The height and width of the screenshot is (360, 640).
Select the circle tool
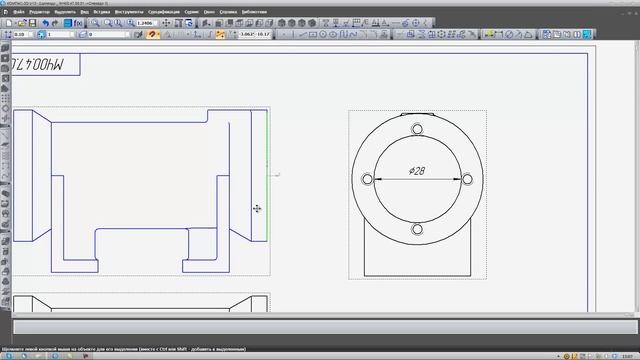323,34
